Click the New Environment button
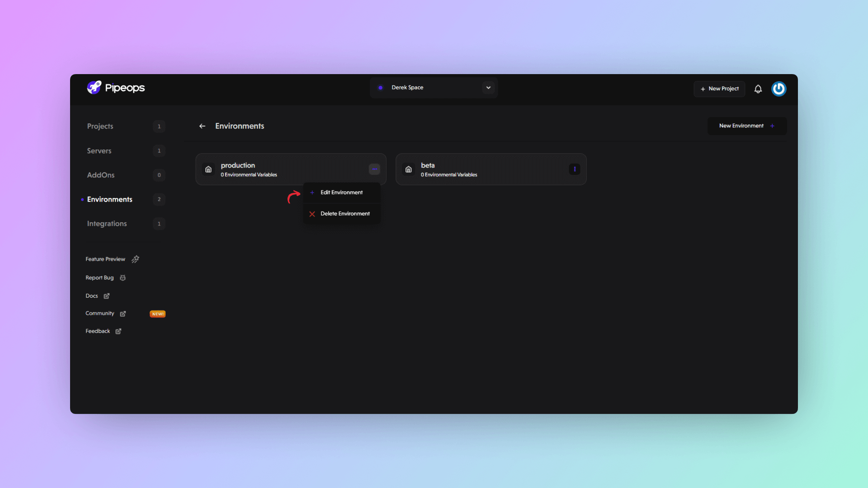868x488 pixels. (x=747, y=126)
